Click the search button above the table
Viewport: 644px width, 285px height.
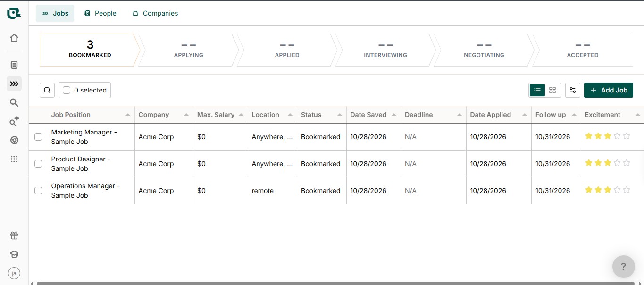[x=47, y=90]
